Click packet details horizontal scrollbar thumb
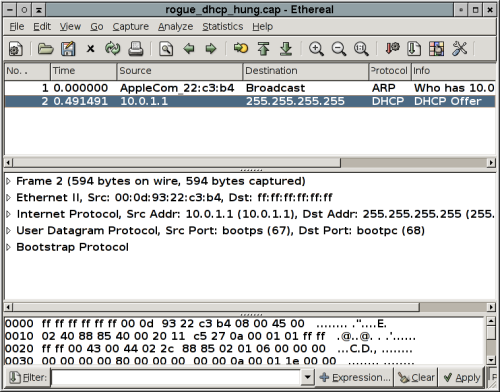This screenshot has height=392, width=500. pyautogui.click(x=216, y=307)
